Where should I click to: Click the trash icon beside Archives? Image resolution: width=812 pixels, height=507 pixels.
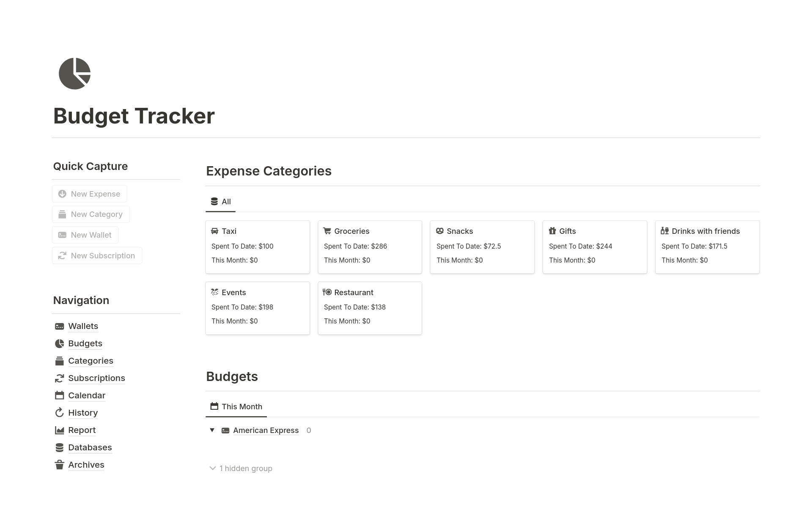[60, 465]
